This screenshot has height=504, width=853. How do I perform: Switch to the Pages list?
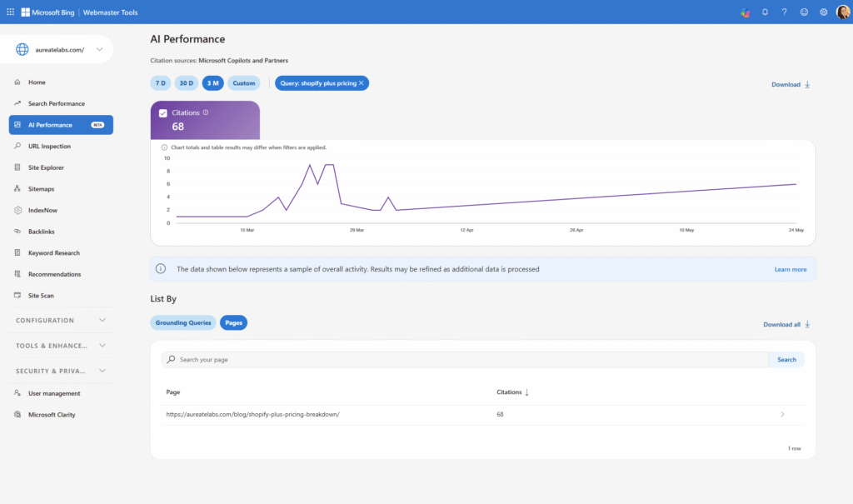click(x=233, y=322)
